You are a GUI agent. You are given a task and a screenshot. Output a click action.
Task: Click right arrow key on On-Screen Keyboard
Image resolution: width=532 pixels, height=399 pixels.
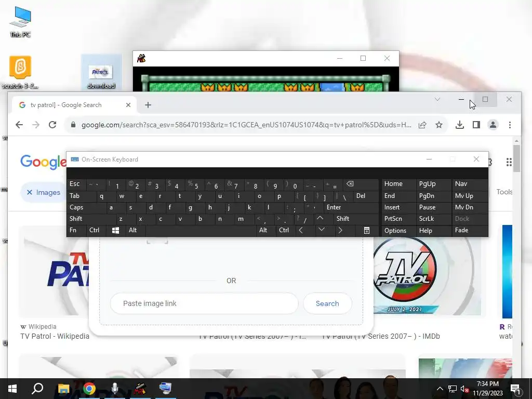(340, 230)
